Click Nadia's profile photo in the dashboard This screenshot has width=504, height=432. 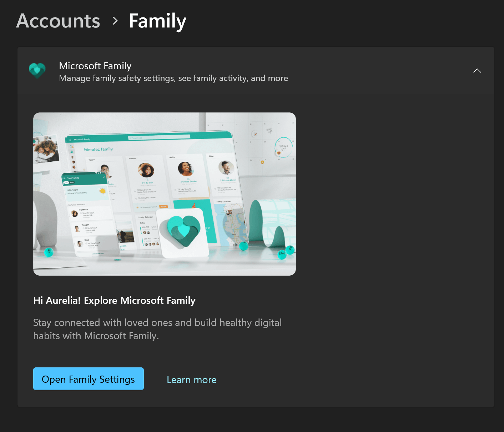point(187,169)
